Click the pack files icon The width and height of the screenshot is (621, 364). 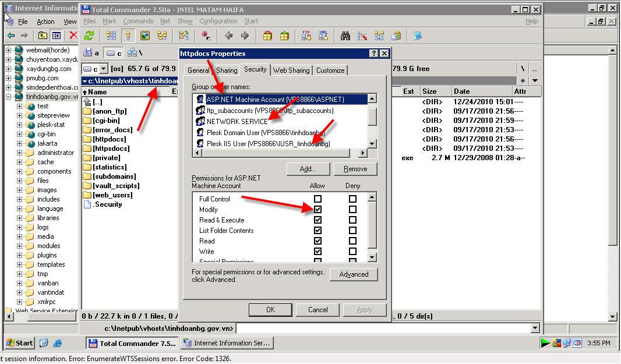[x=268, y=36]
